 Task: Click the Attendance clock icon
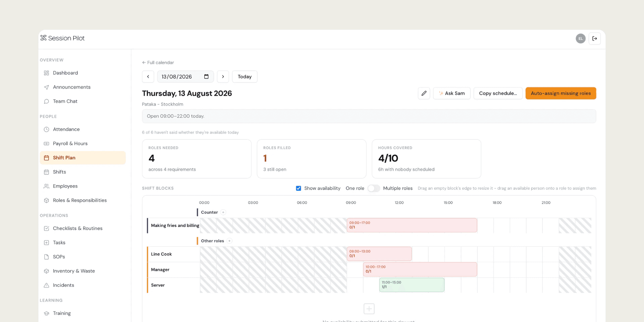point(47,129)
